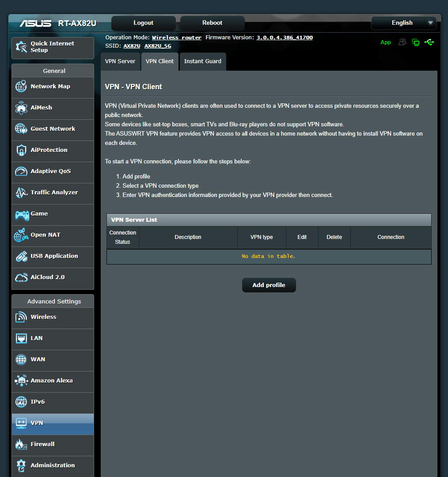448x477 pixels.
Task: Click the USB status icon
Action: coord(429,42)
